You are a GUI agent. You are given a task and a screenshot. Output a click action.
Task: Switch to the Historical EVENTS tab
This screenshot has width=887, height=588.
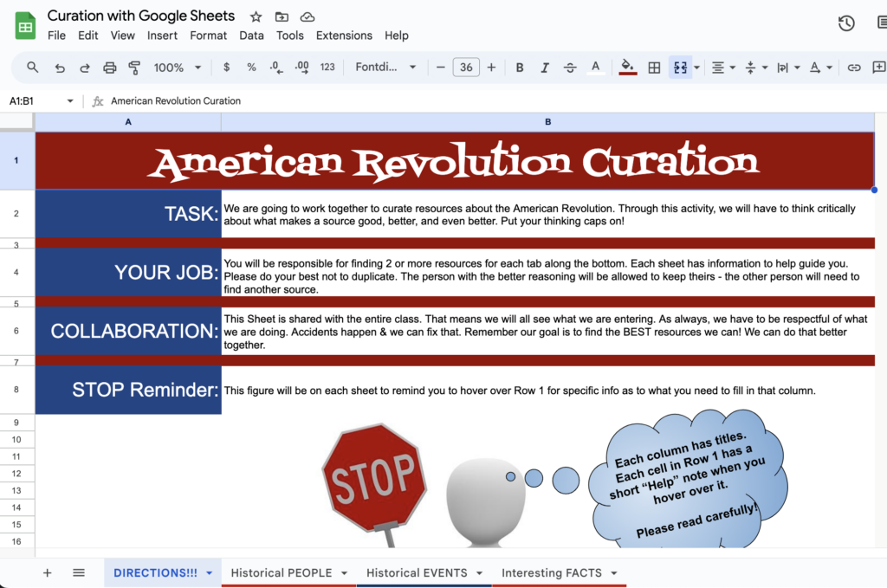[x=416, y=572]
